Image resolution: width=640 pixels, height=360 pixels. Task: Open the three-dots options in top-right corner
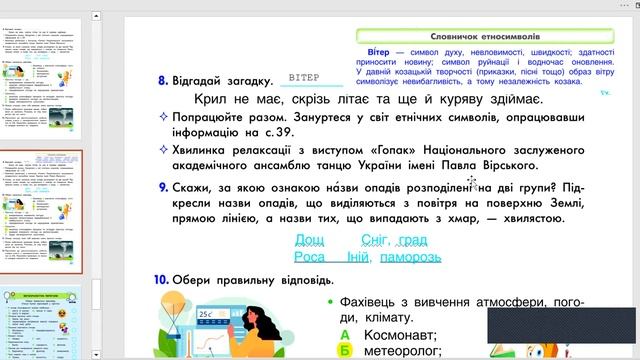click(624, 5)
